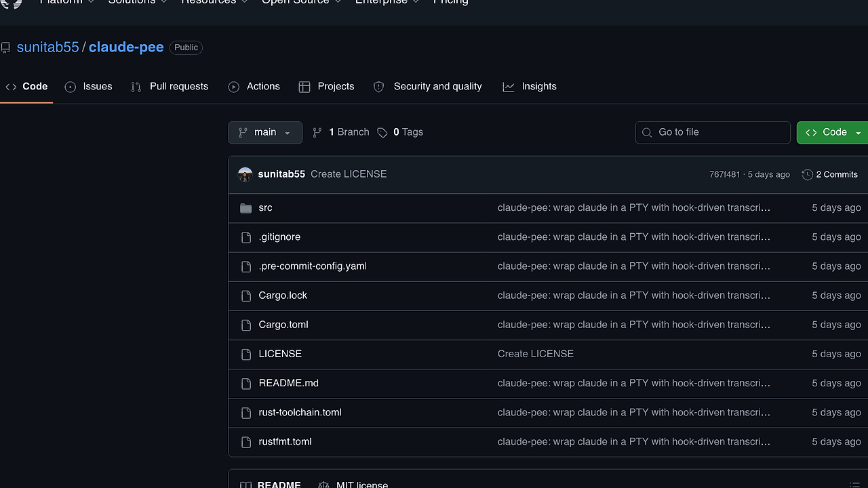Click "5 days ago" in the rustfmt.toml row
The image size is (868, 488).
[x=836, y=441]
